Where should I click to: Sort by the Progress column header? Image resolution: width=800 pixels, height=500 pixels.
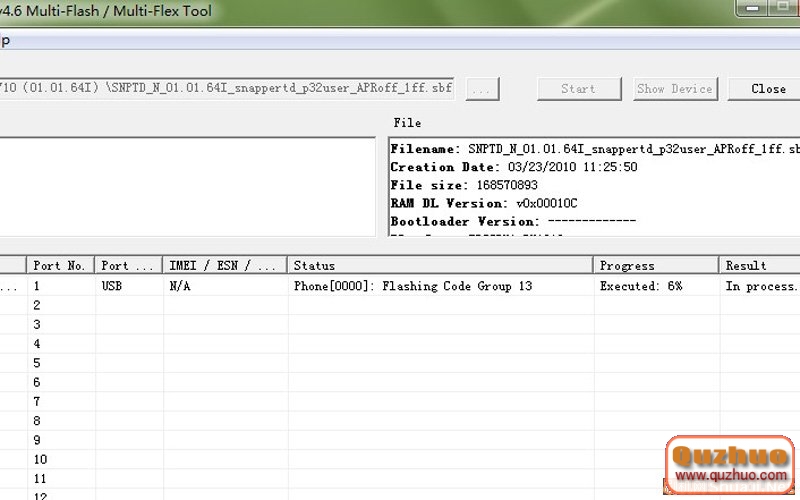coord(656,265)
